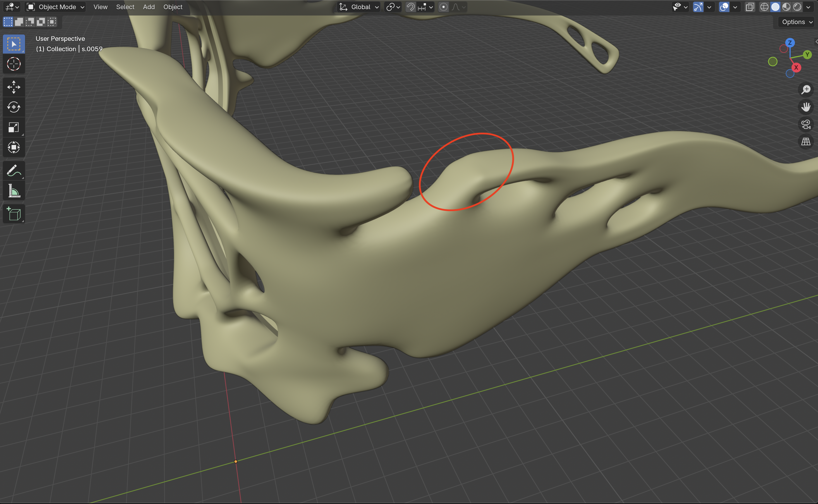The width and height of the screenshot is (818, 504).
Task: Set selection mode to Invert
Action: 41,22
